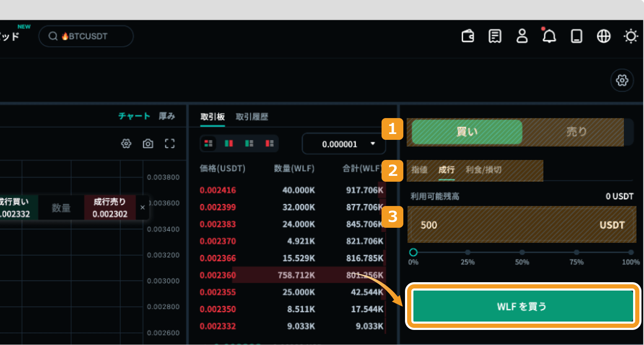The image size is (644, 345).
Task: Close the quick market order panel
Action: [x=143, y=207]
